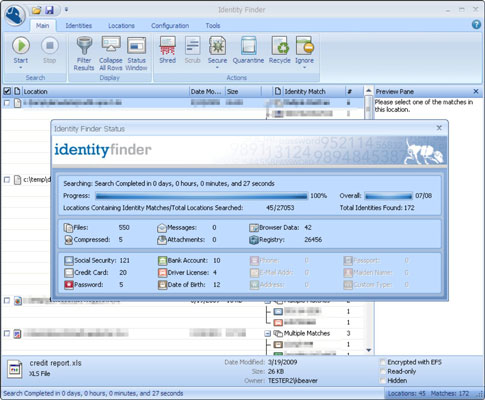Open the Identities ribbon tab
485x400 pixels.
(79, 26)
